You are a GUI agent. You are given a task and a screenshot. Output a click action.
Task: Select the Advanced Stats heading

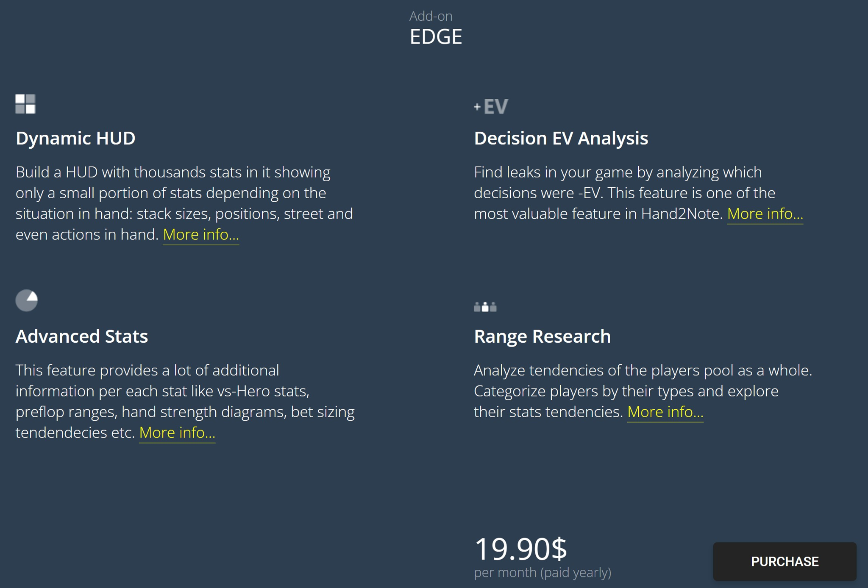[82, 336]
